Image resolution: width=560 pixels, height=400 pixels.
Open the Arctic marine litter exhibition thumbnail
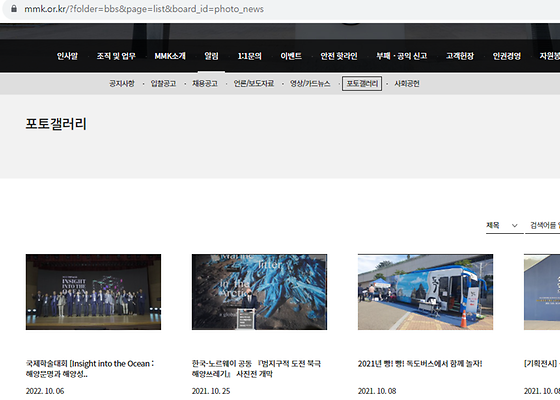(x=259, y=292)
